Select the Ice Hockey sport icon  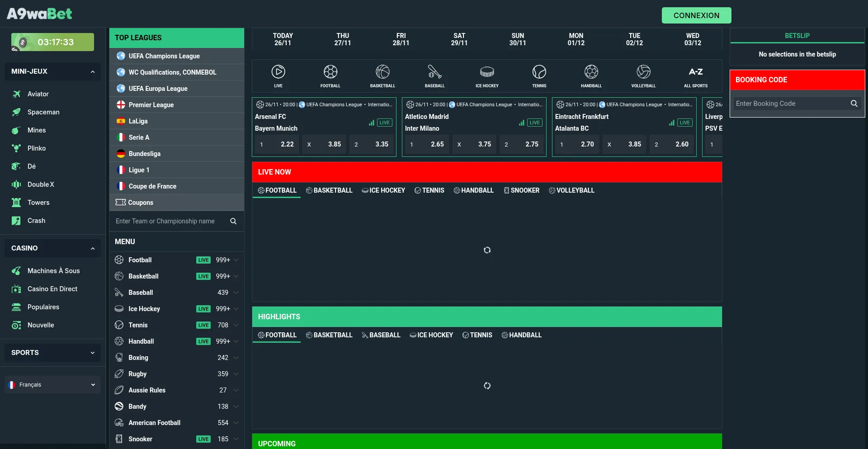[x=487, y=75]
